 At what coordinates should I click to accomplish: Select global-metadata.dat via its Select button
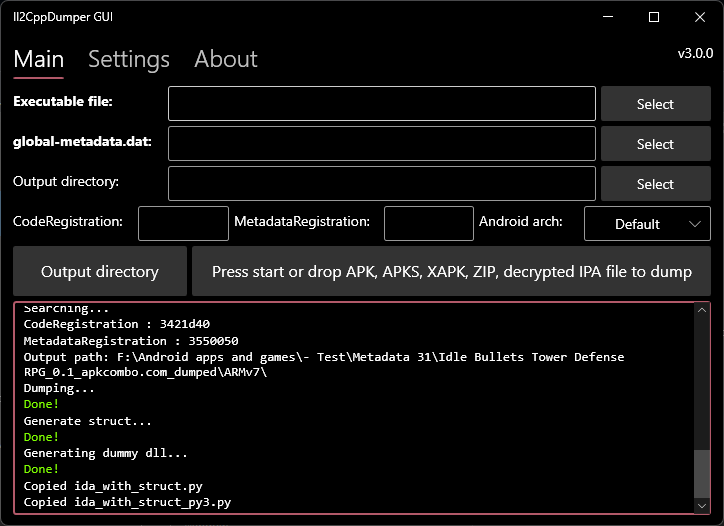(x=656, y=144)
